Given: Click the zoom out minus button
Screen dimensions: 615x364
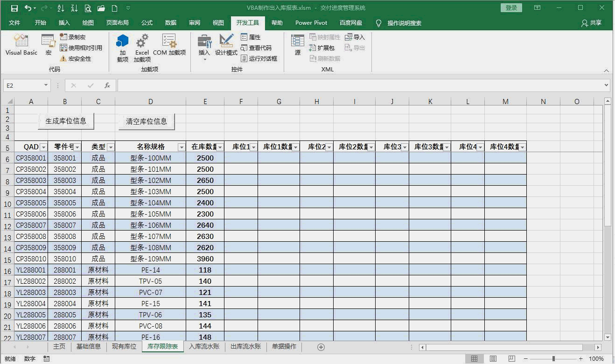Looking at the screenshot, I should pyautogui.click(x=525, y=359).
